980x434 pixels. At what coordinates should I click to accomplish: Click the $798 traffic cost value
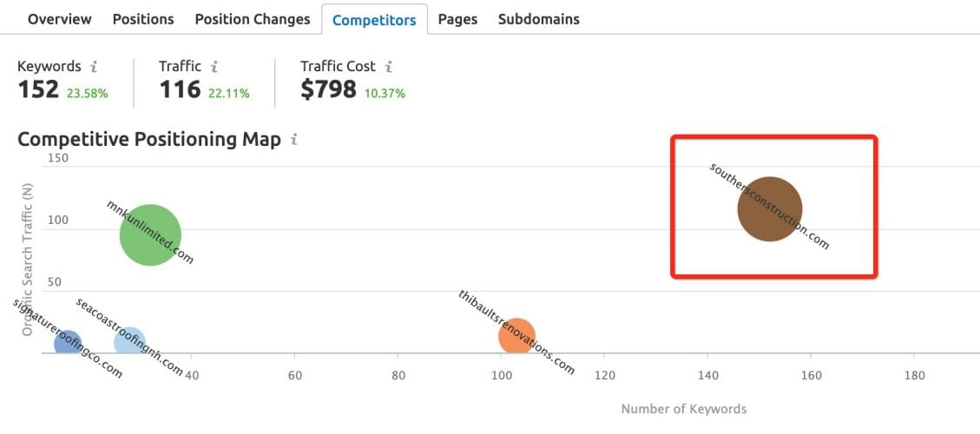click(329, 90)
